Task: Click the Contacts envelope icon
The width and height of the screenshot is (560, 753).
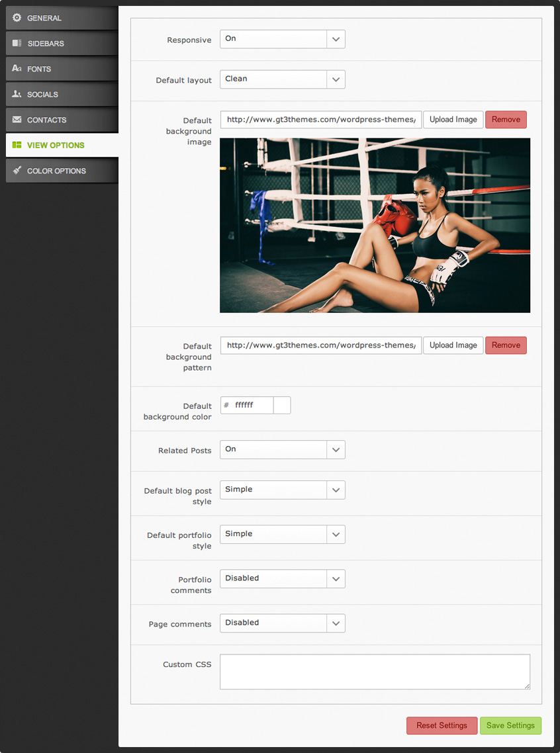Action: coord(17,120)
